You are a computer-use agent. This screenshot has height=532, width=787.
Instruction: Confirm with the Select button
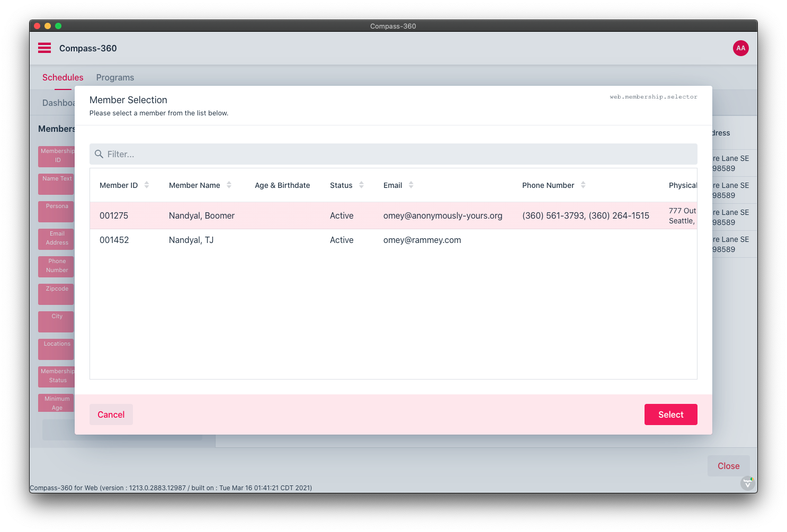pyautogui.click(x=670, y=414)
